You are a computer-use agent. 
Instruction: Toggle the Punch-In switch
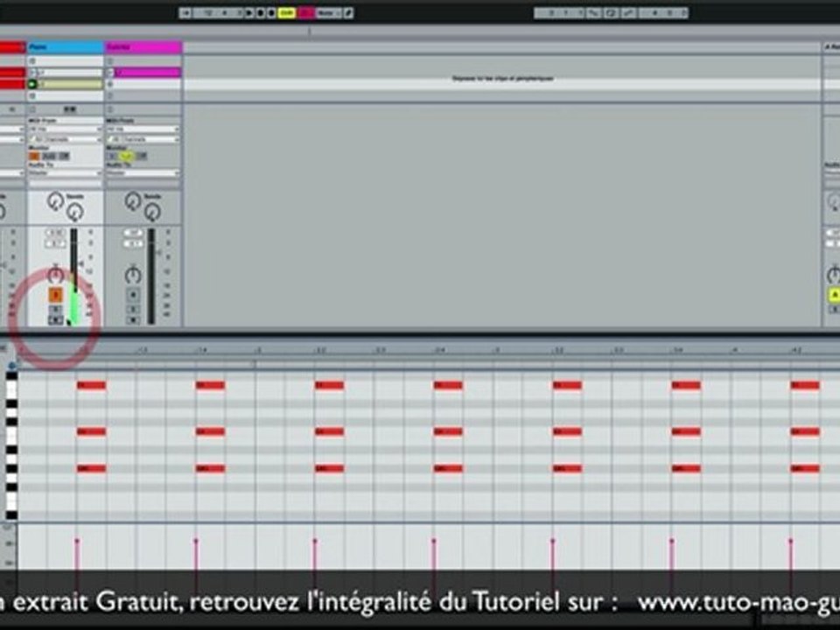593,12
